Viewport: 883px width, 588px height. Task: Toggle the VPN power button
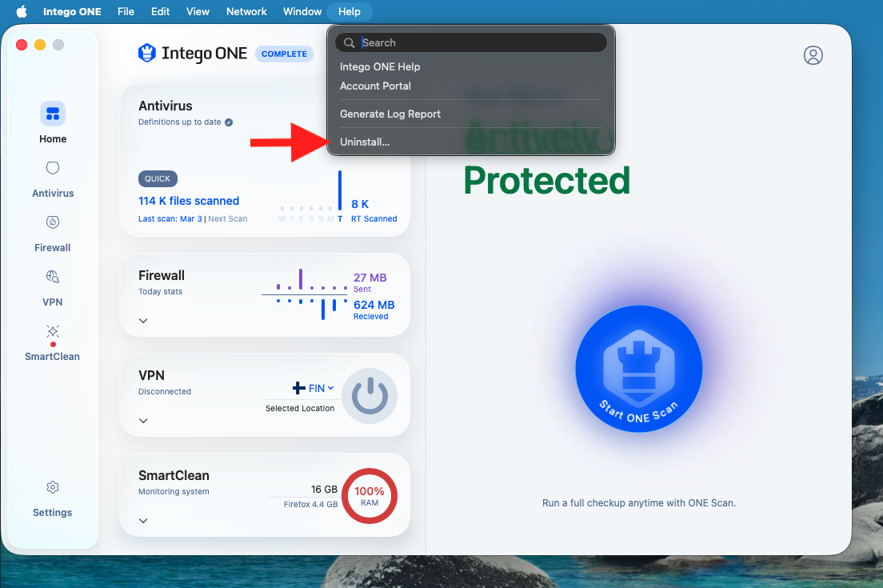[370, 396]
